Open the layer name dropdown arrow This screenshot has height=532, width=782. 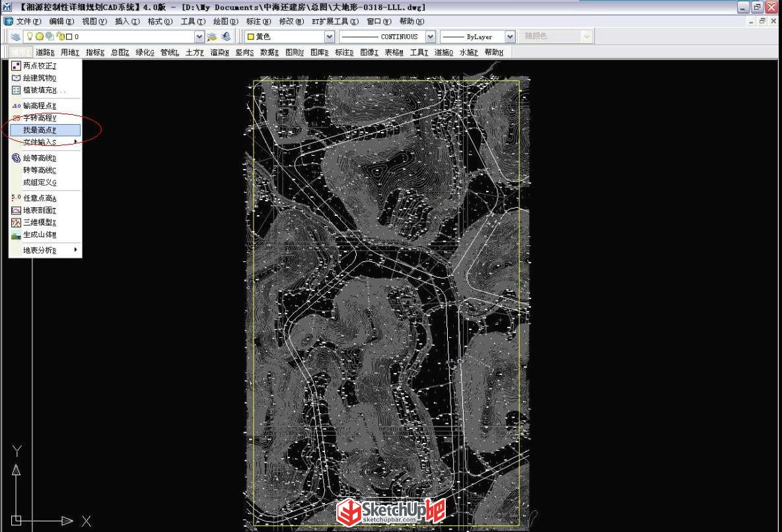(199, 36)
